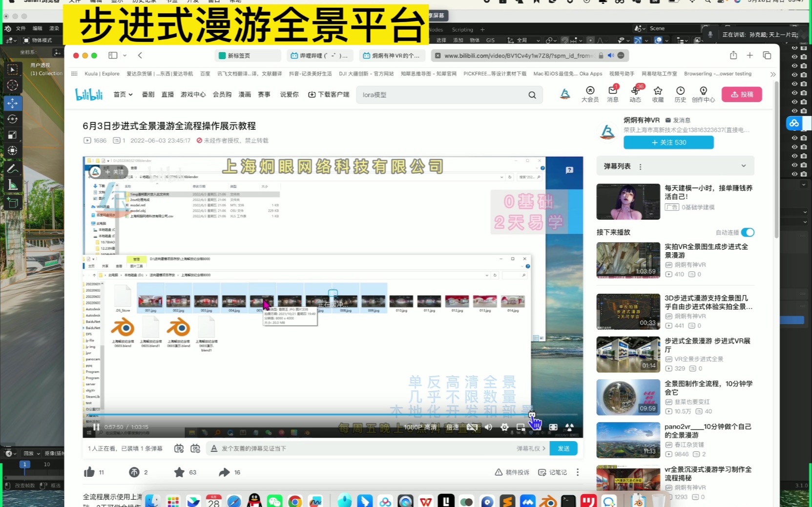Favorite the video with star icon

pyautogui.click(x=179, y=472)
